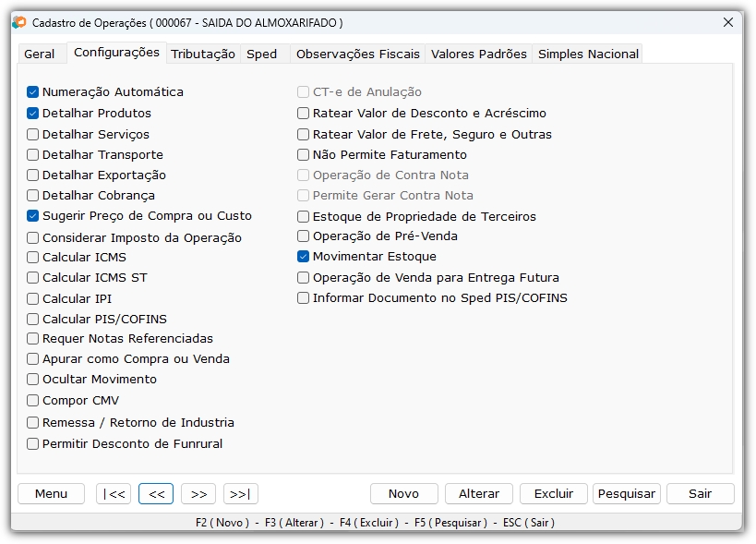Select the Simples Nacional tab
This screenshot has width=756, height=544.
pos(588,54)
